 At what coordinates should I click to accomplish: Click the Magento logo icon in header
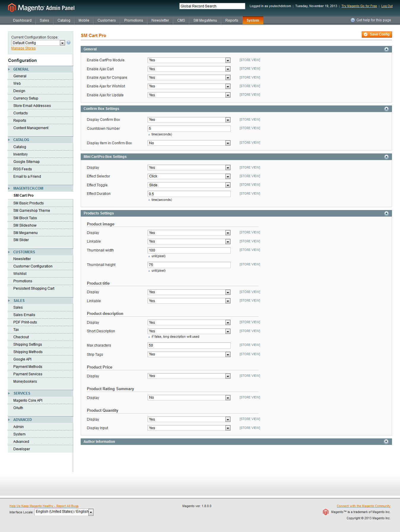pos(12,8)
